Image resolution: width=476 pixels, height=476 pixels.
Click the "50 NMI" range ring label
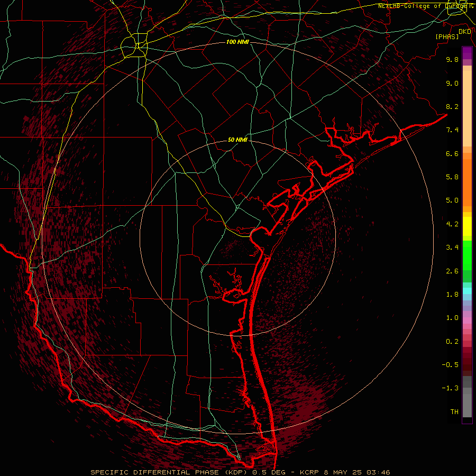(x=237, y=140)
